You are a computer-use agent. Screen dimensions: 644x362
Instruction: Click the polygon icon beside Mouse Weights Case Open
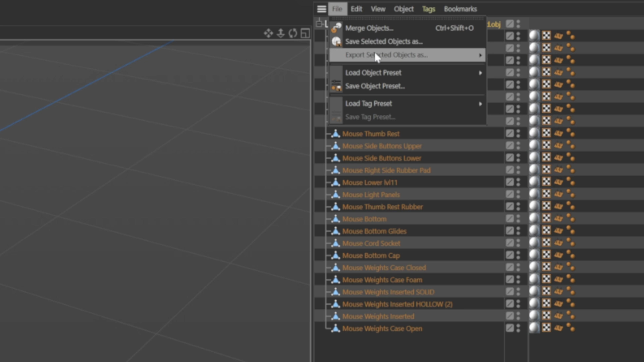[x=336, y=328]
